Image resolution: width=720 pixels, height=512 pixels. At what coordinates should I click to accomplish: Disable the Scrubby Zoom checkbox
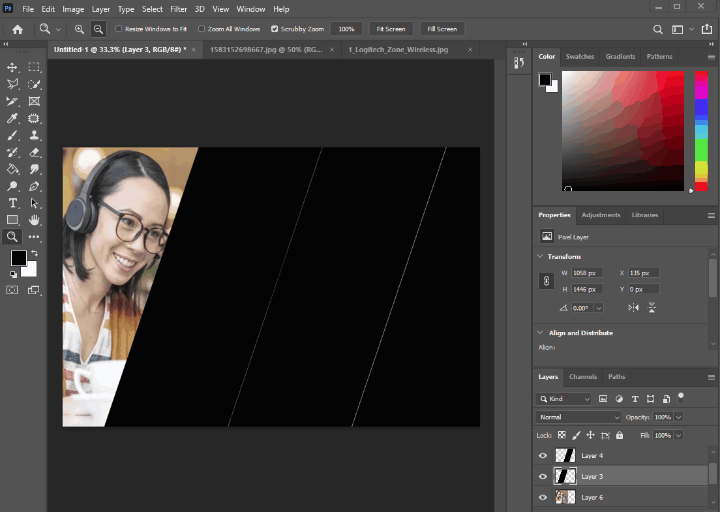(275, 29)
